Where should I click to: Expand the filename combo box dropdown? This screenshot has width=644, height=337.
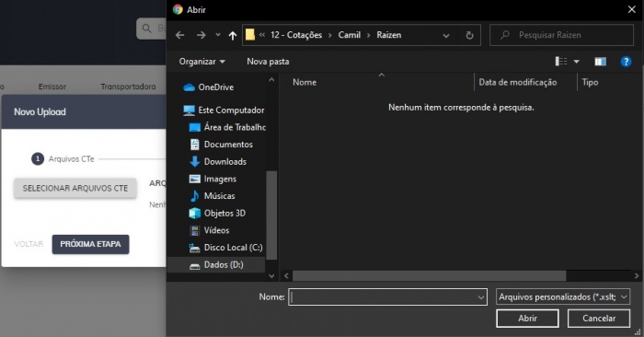[x=481, y=296]
